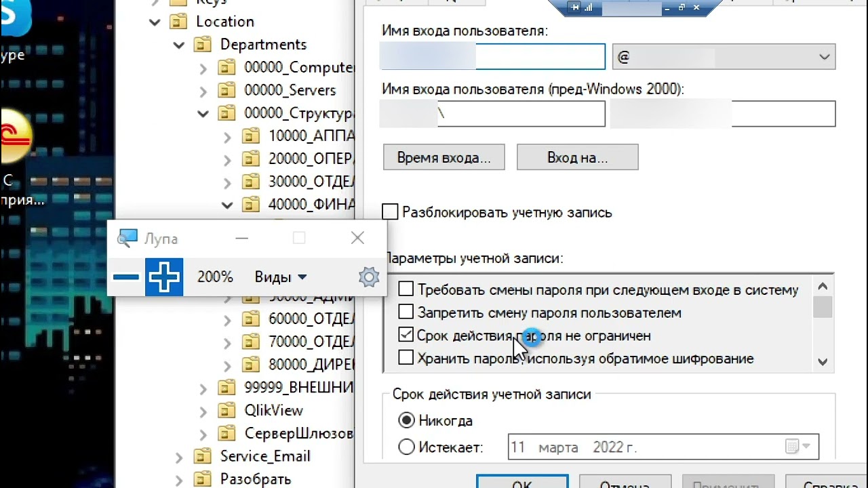Select the СерверШлюзов tree item
The image size is (868, 488).
pos(299,433)
